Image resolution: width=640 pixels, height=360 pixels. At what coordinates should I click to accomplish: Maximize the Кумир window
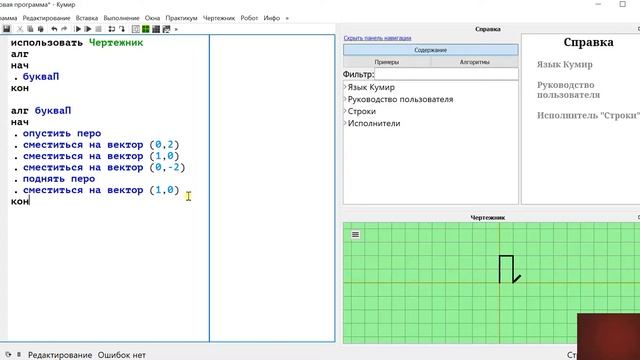click(x=622, y=4)
